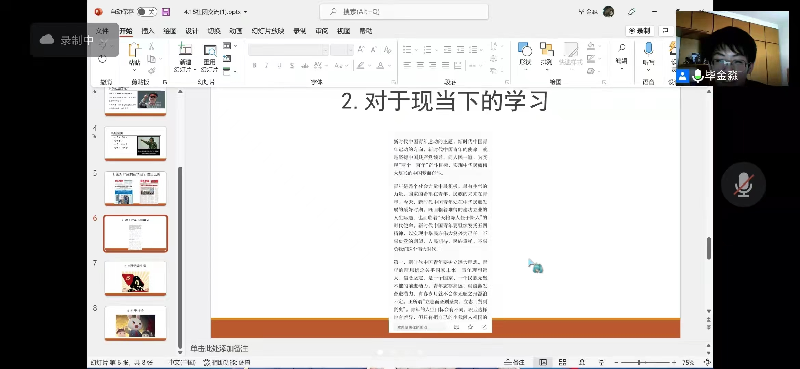Click the Format Painter brush icon
Screen dimensions: 800x369
click(x=151, y=70)
